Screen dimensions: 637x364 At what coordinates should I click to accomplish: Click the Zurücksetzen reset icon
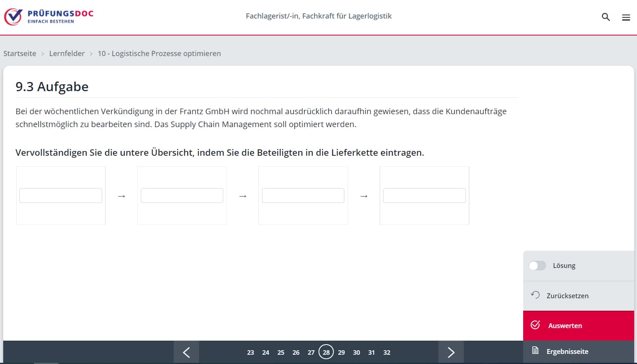click(x=535, y=295)
